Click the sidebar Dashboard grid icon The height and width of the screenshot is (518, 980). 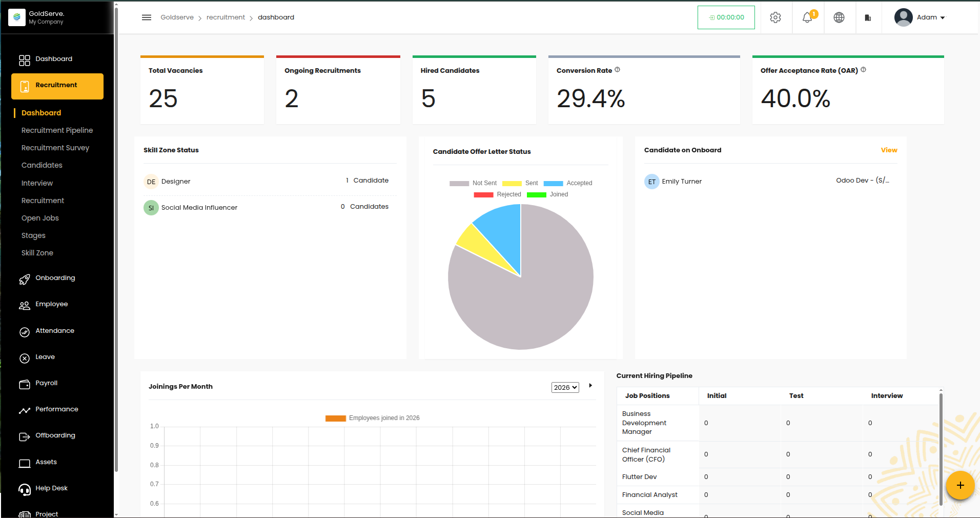tap(25, 61)
